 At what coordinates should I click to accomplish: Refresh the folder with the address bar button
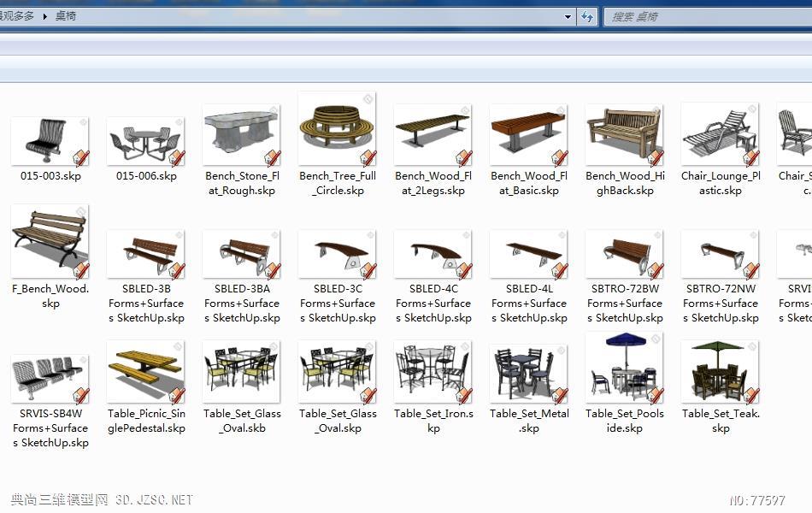point(587,16)
